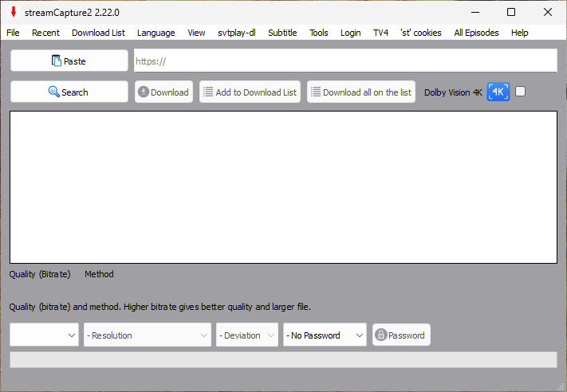Image resolution: width=567 pixels, height=392 pixels.
Task: Click the Paste button
Action: coord(69,61)
